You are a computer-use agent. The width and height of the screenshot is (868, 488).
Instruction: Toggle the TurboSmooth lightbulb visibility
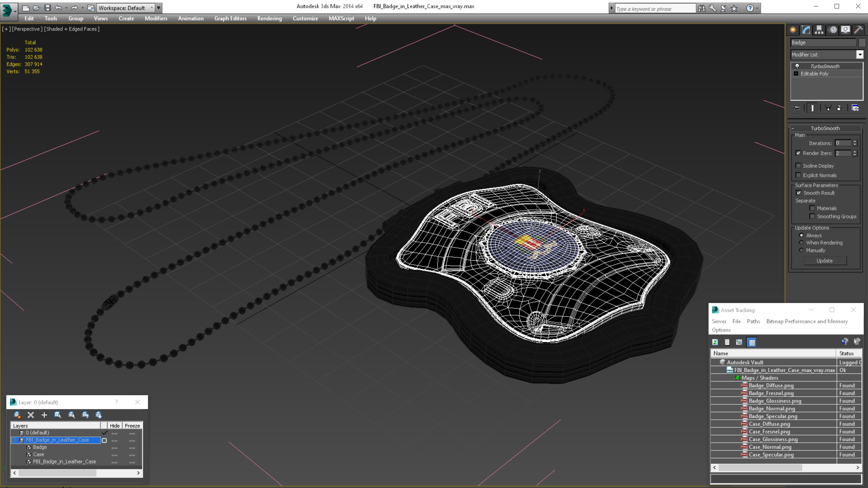pyautogui.click(x=797, y=66)
